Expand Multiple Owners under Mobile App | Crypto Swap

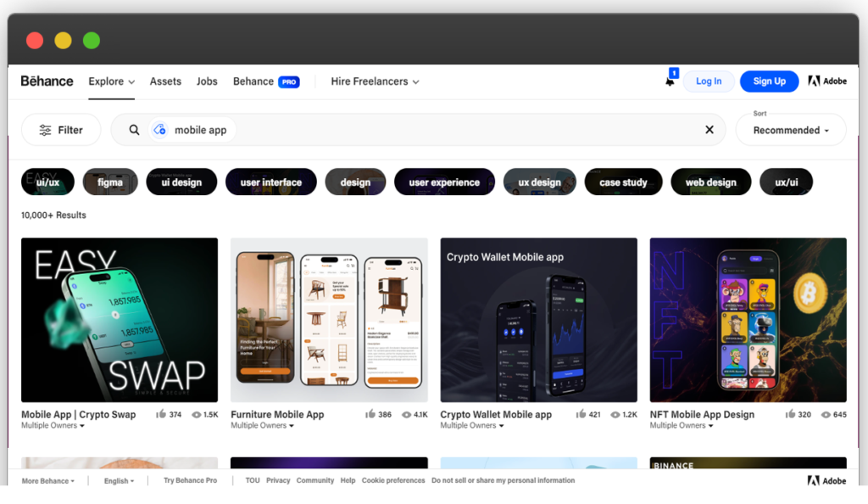53,425
